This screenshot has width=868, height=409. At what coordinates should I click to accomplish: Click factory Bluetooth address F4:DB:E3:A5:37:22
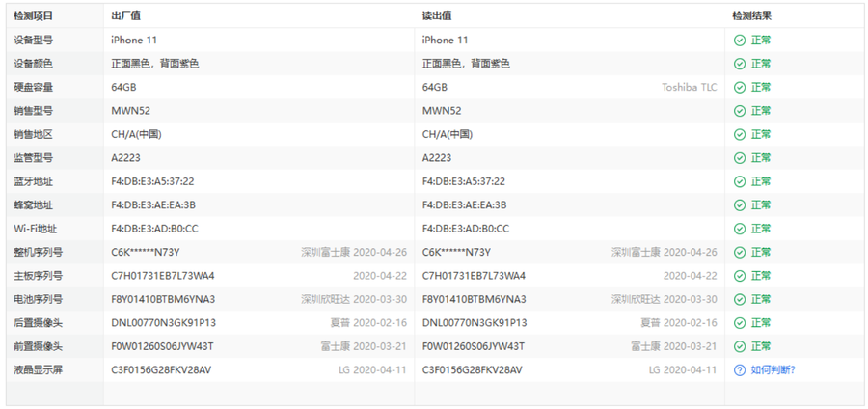point(152,181)
